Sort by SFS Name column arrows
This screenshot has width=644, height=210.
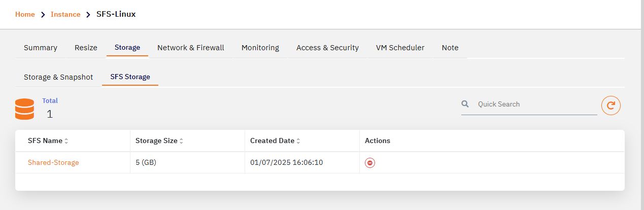click(66, 141)
